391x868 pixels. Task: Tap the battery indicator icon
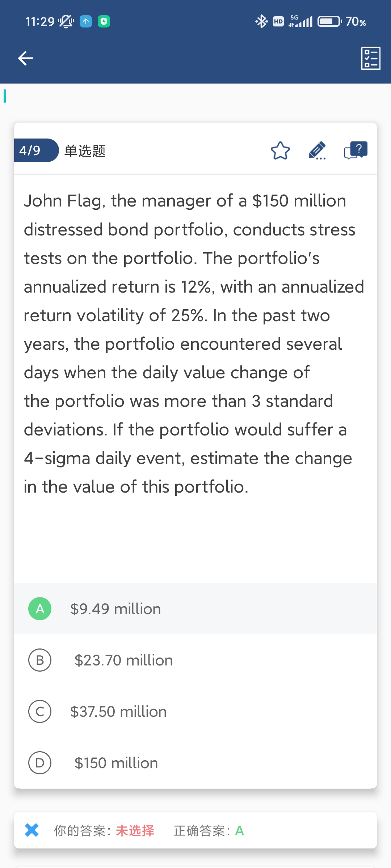click(x=329, y=22)
